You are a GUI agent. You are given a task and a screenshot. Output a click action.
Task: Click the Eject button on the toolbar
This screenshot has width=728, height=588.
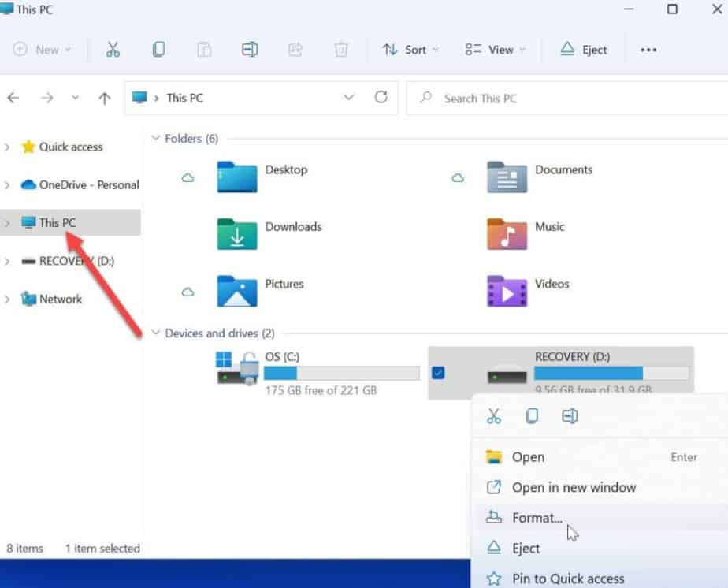(x=584, y=49)
